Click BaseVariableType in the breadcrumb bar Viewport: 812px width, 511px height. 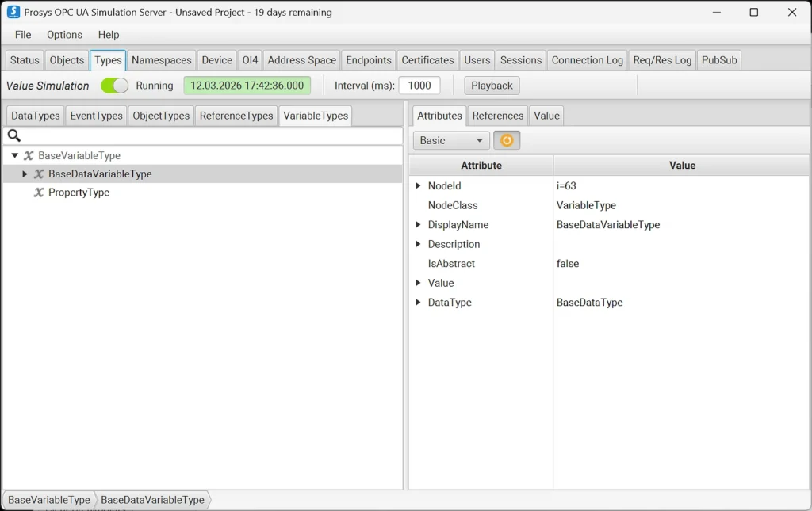point(49,500)
